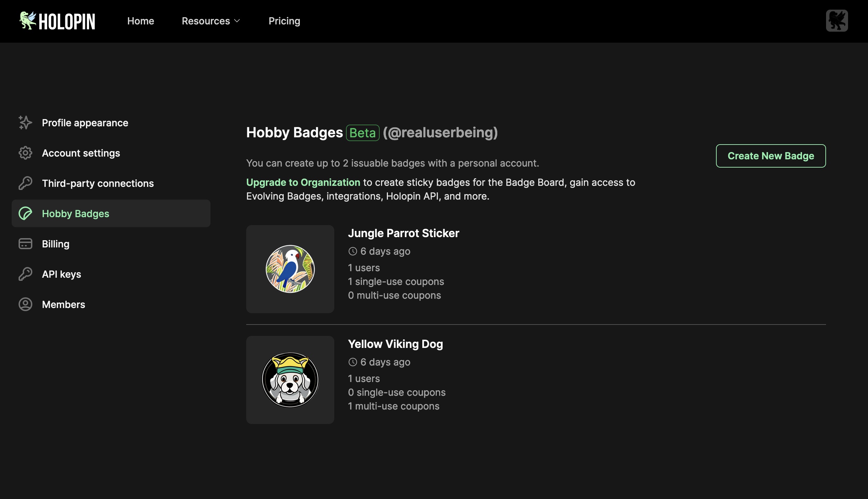Click the Yellow Viking Dog thumbnail
868x499 pixels.
(290, 380)
